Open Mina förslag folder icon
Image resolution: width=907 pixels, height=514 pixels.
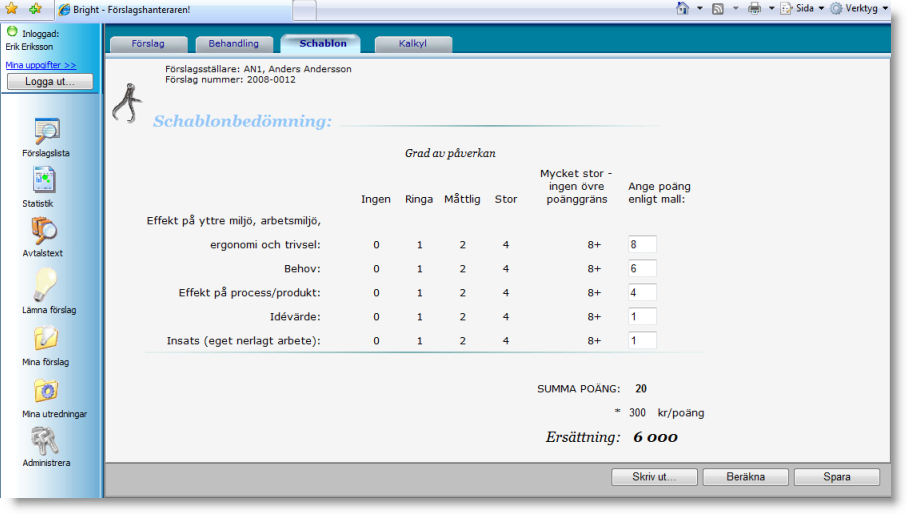46,338
